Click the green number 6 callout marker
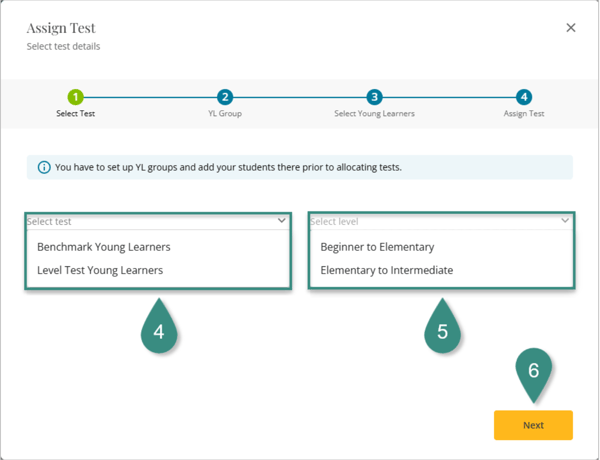Image resolution: width=600 pixels, height=460 pixels. point(533,370)
